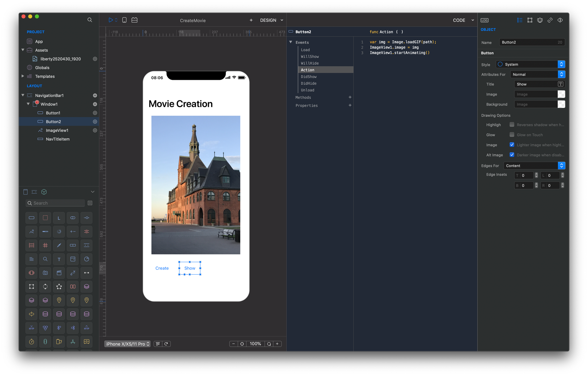Click the run/play button in toolbar
Image resolution: width=588 pixels, height=376 pixels.
point(111,20)
